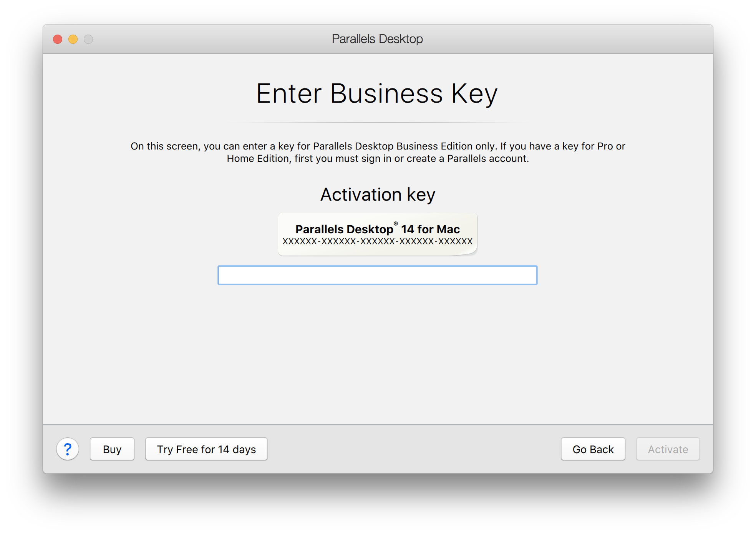Minimize window with the yellow button
The image size is (756, 535).
pyautogui.click(x=73, y=39)
